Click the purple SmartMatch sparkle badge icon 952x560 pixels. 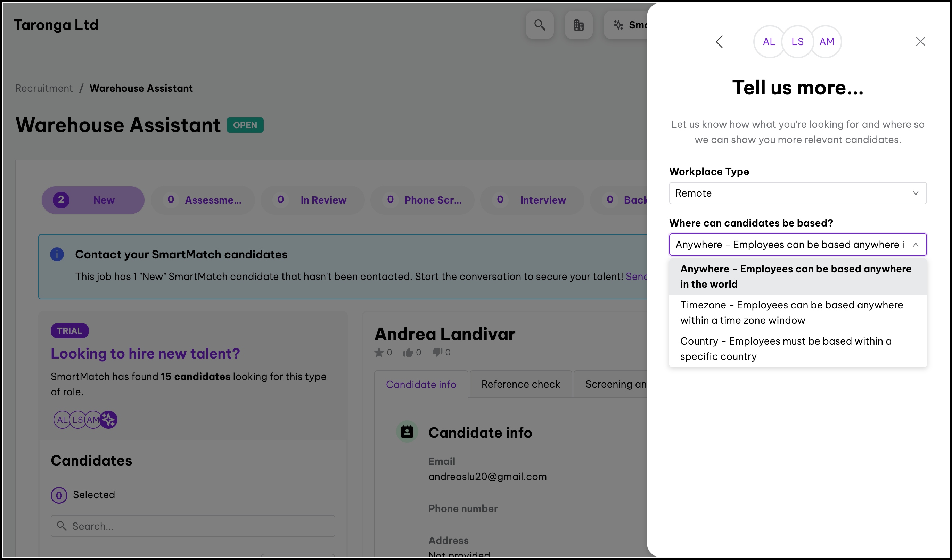[109, 420]
